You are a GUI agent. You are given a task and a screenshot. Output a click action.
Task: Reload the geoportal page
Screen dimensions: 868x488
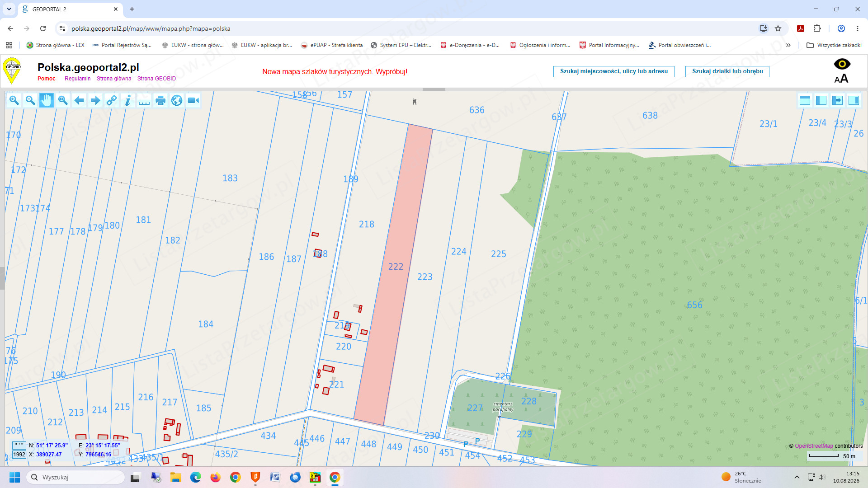point(43,28)
